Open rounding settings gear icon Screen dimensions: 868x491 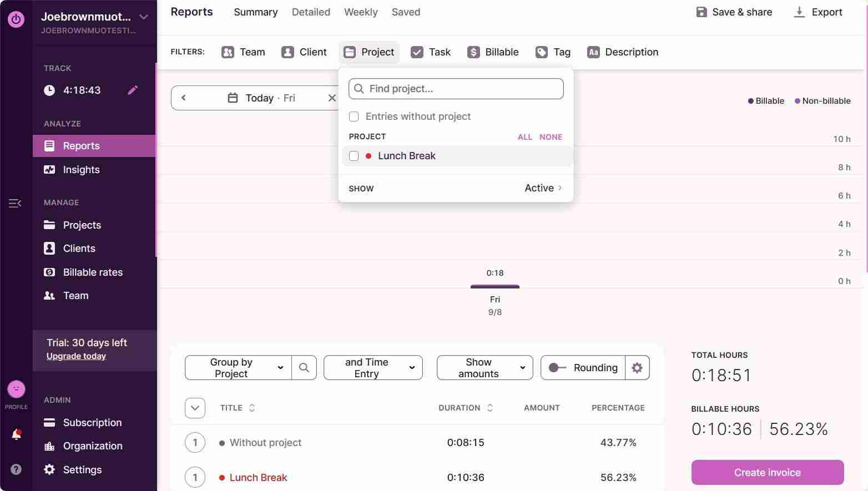coord(637,368)
